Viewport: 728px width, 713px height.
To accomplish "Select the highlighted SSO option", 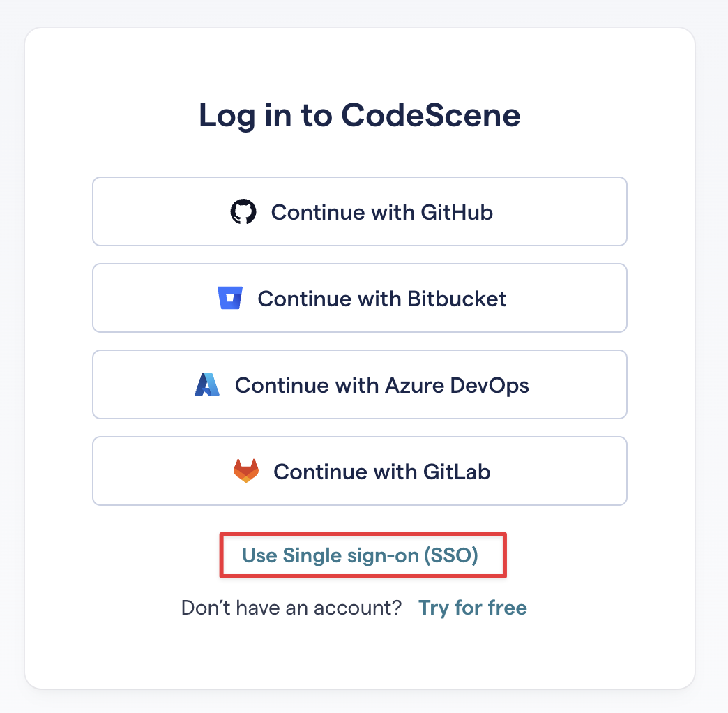I will [x=363, y=555].
